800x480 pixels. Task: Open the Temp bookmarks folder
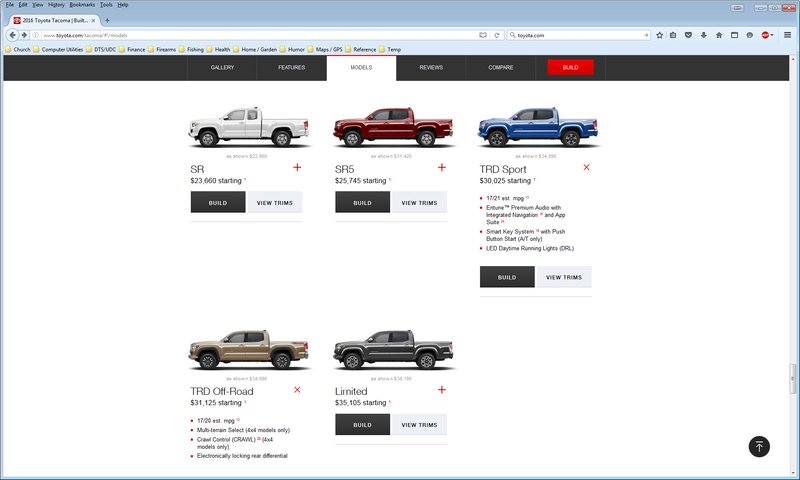click(389, 49)
